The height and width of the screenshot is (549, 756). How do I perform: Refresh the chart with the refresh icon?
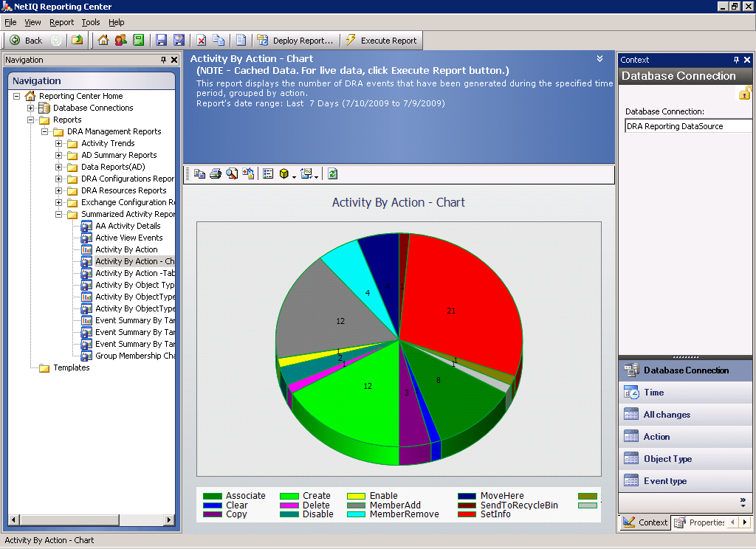coord(331,173)
